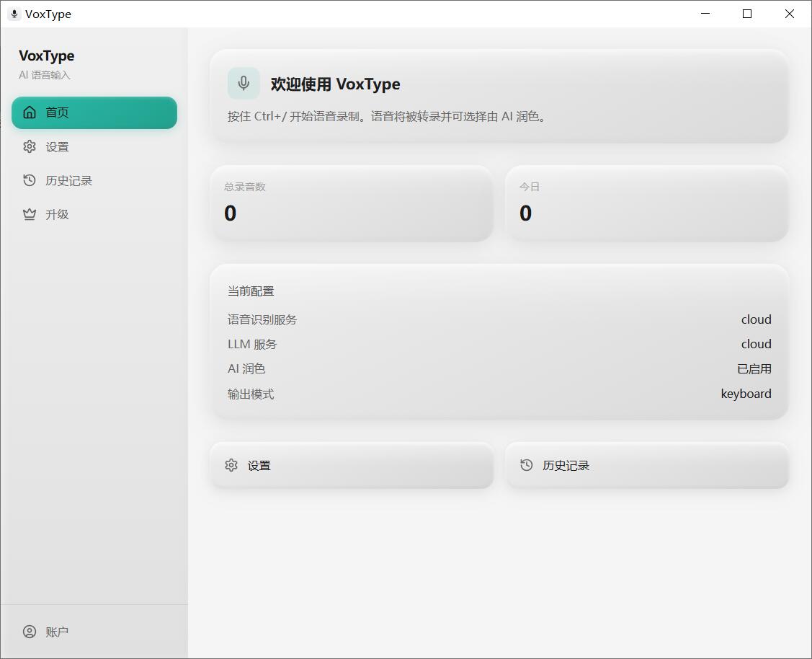Click the AI 语音输入 subtitle

45,75
